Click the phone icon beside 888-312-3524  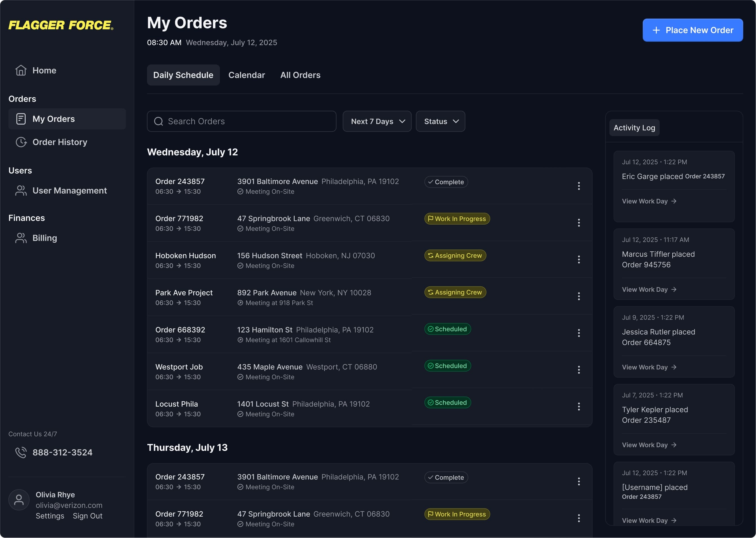coord(21,452)
